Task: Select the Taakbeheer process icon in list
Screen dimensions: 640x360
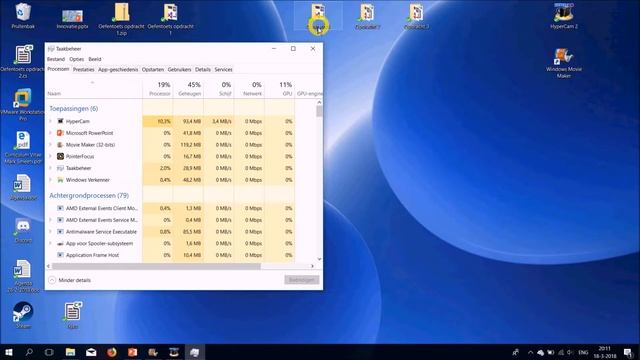Action: point(60,168)
